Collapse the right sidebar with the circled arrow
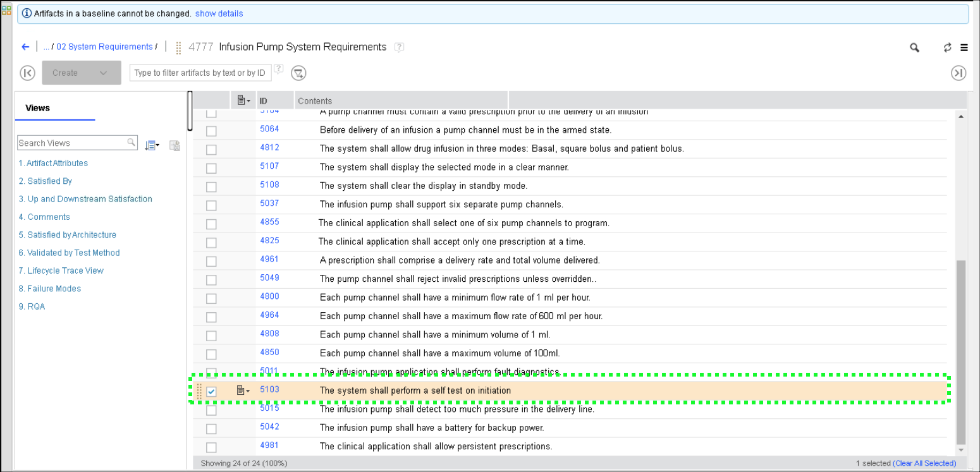 pos(959,73)
